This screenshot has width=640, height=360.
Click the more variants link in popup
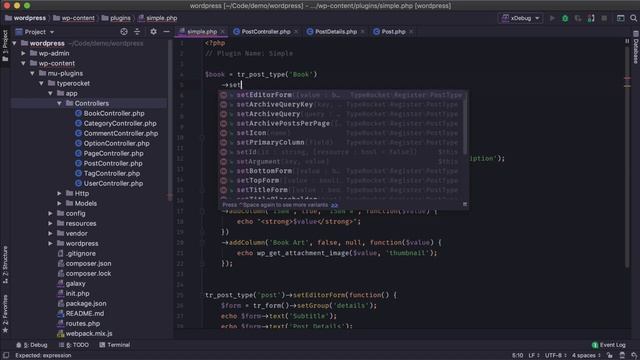334,205
